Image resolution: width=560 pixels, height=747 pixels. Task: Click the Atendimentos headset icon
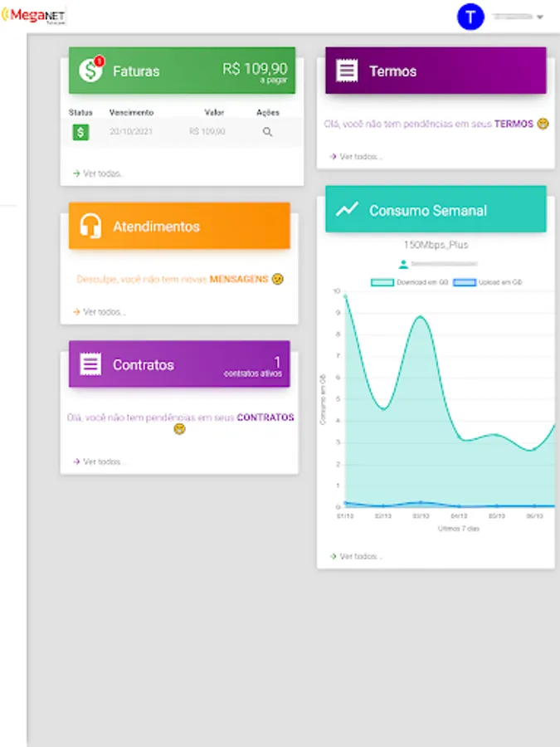click(x=90, y=225)
